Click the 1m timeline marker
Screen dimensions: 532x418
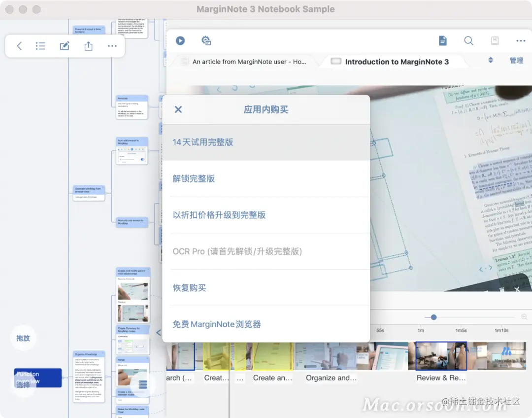click(421, 330)
